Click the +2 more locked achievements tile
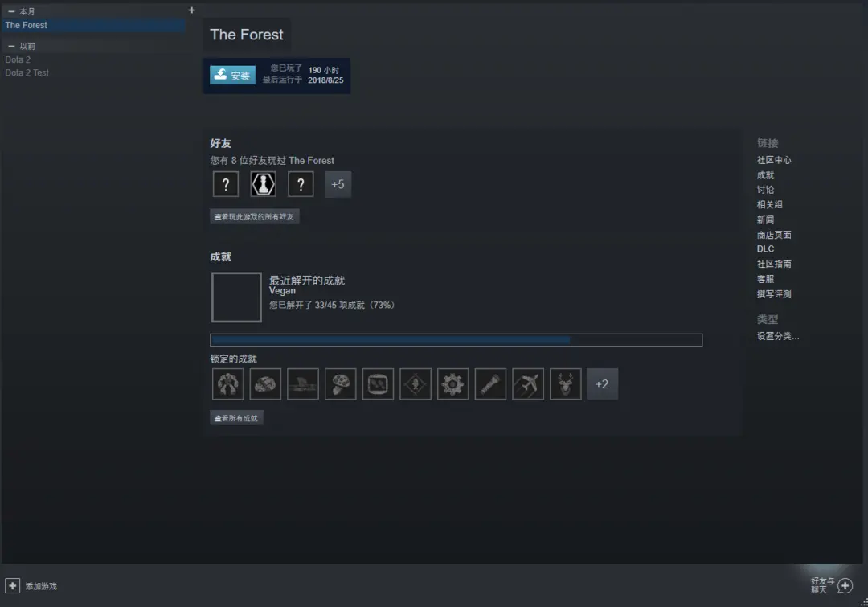The height and width of the screenshot is (607, 868). point(602,383)
